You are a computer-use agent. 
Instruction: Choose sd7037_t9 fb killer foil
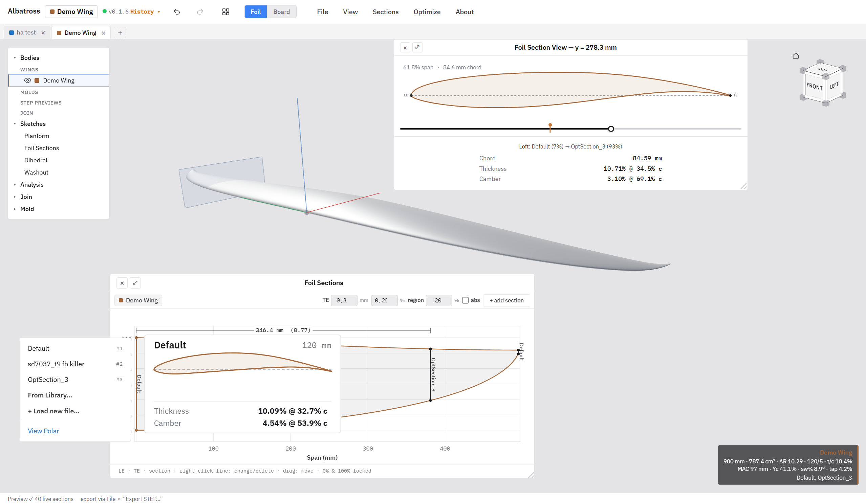[75, 364]
